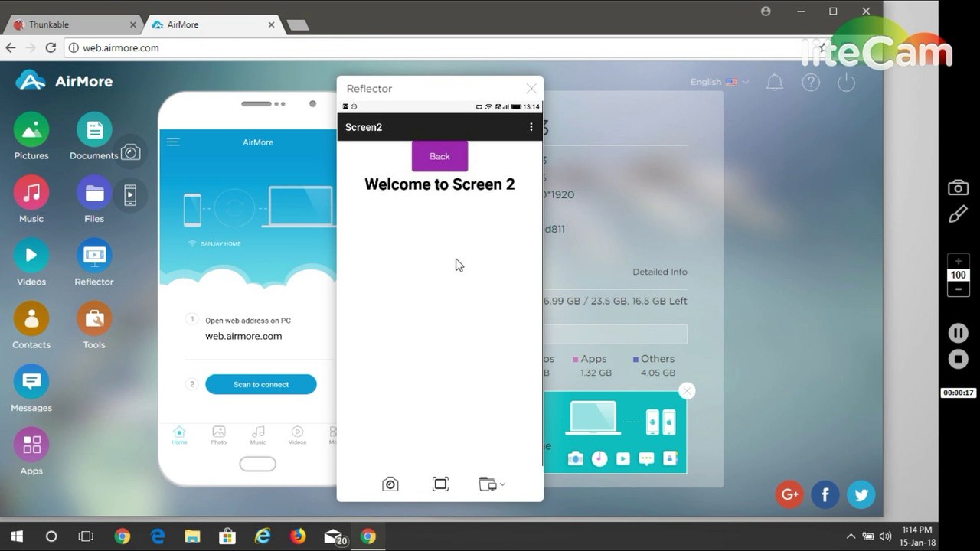The width and height of the screenshot is (980, 551).
Task: Stop the liteCam recording
Action: (x=958, y=358)
